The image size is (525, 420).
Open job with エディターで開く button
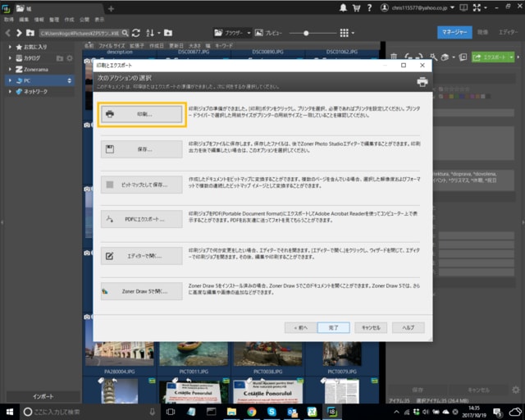coord(141,255)
